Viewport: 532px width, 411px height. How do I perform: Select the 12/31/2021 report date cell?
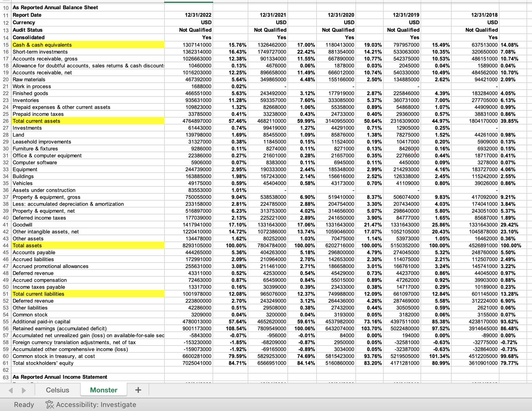(x=268, y=15)
